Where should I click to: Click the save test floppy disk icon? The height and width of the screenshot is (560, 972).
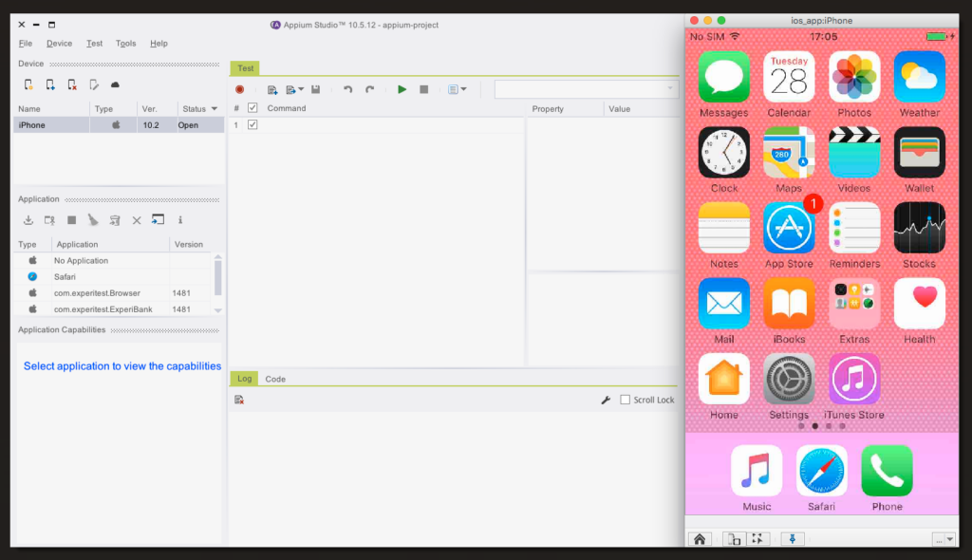pyautogui.click(x=315, y=89)
